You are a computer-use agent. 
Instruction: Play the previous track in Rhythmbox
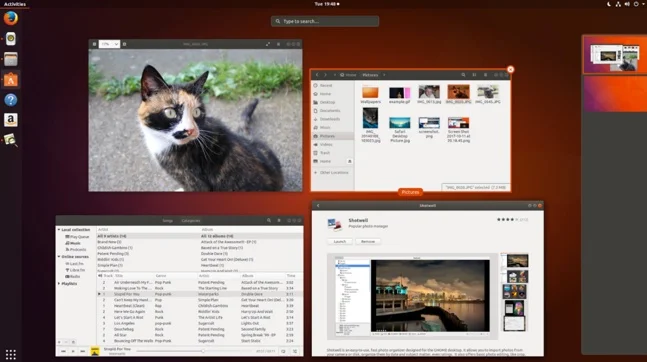(x=63, y=351)
